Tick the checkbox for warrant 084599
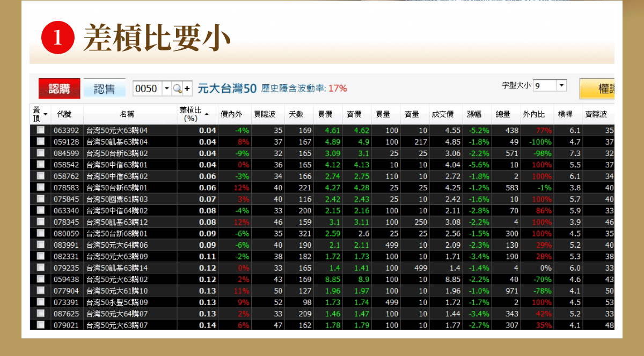The width and height of the screenshot is (644, 356). pyautogui.click(x=41, y=153)
